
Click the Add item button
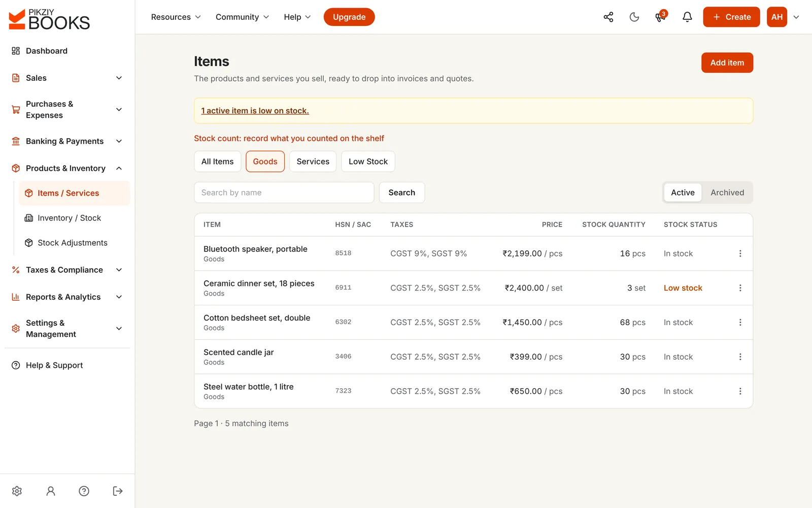tap(727, 62)
